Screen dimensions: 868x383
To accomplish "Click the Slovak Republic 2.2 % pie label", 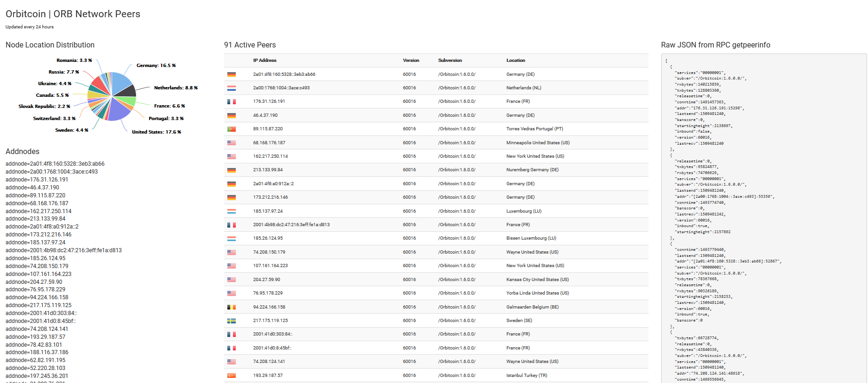I will tap(44, 107).
